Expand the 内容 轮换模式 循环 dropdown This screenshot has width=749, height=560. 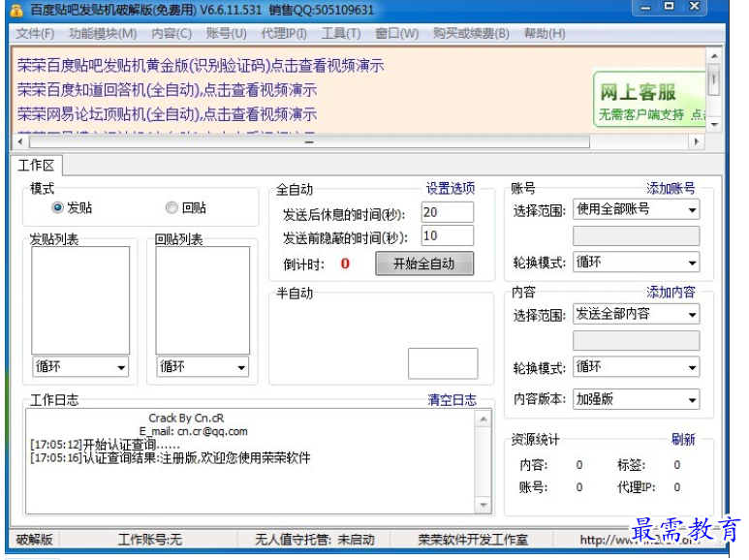point(637,366)
